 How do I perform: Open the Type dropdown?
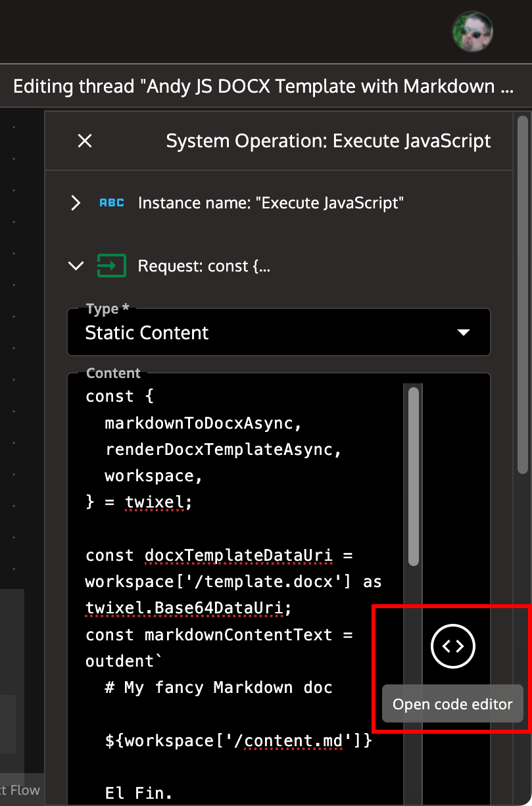(x=464, y=332)
